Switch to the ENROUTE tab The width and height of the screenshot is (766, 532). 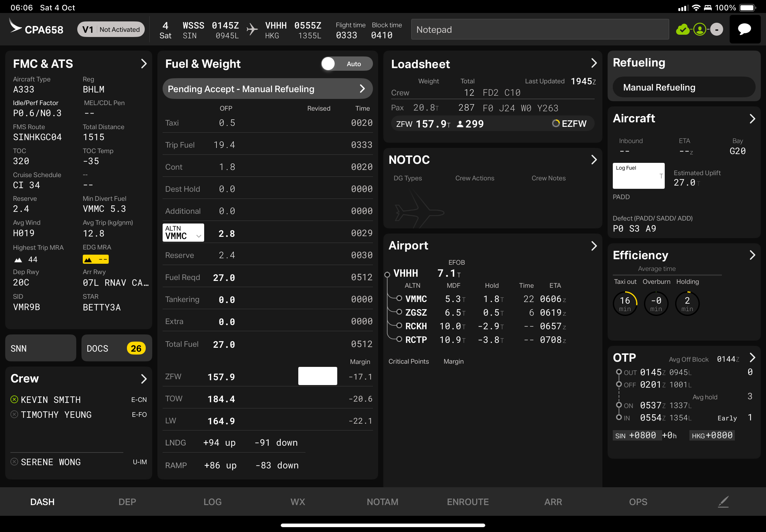(x=468, y=502)
